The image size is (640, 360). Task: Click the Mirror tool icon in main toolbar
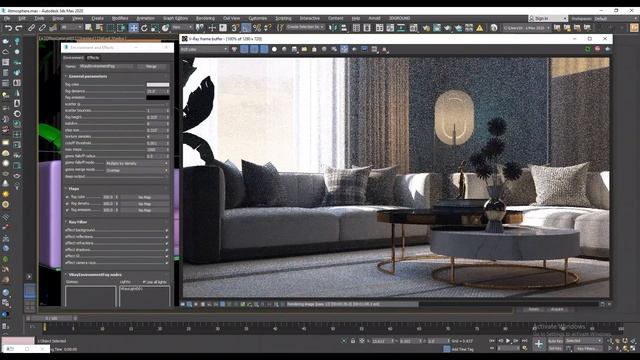tap(333, 28)
